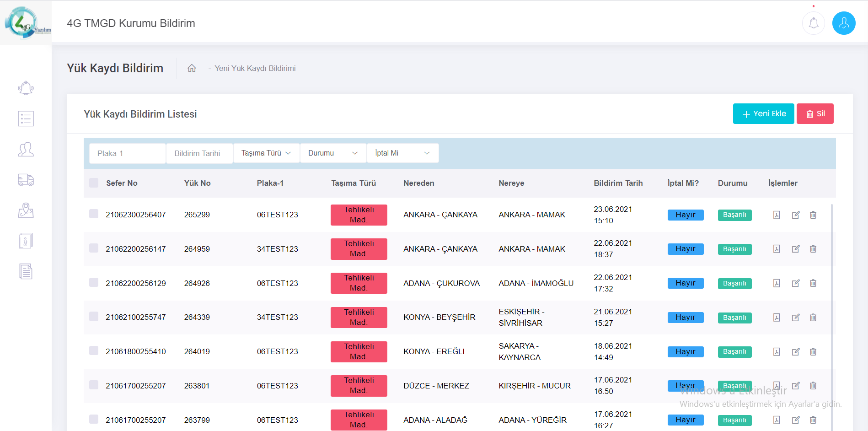This screenshot has height=431, width=868.
Task: Download PDF for Yük No 263799
Action: click(777, 420)
